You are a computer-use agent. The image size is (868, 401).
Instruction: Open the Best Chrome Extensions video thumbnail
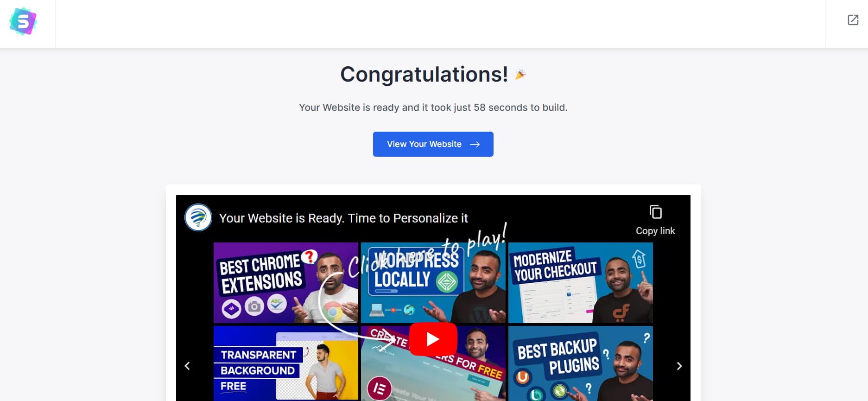[x=286, y=283]
